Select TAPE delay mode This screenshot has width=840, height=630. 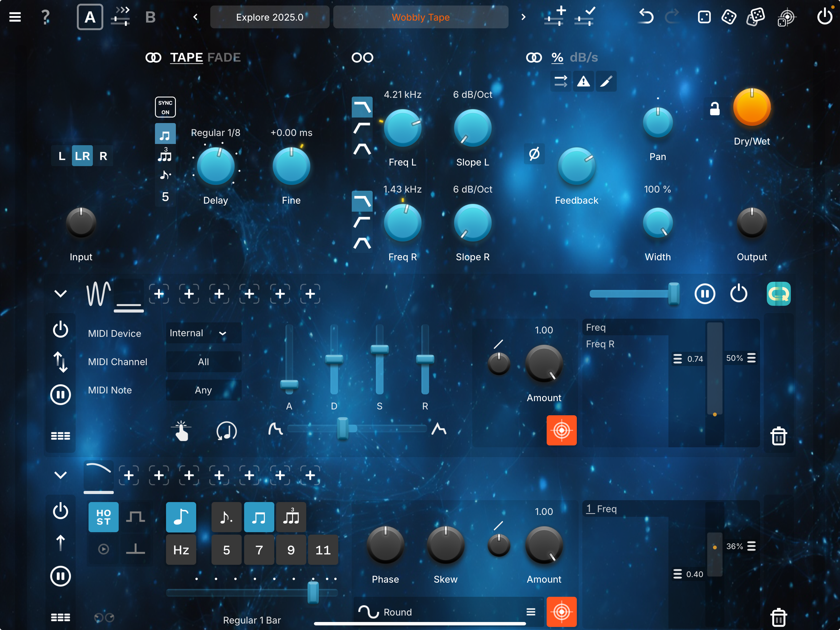coord(186,58)
